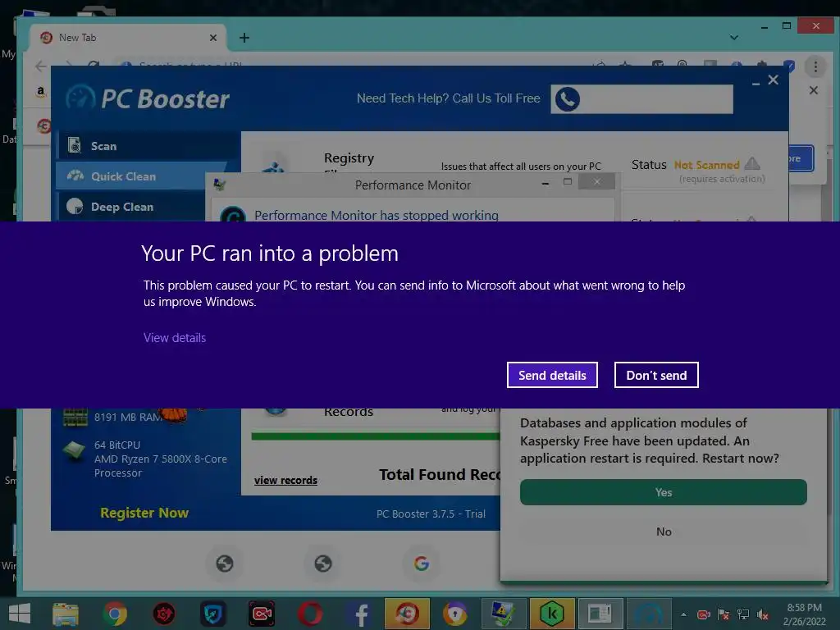Open the blue shield taskbar icon
This screenshot has height=630, width=840.
tap(212, 614)
